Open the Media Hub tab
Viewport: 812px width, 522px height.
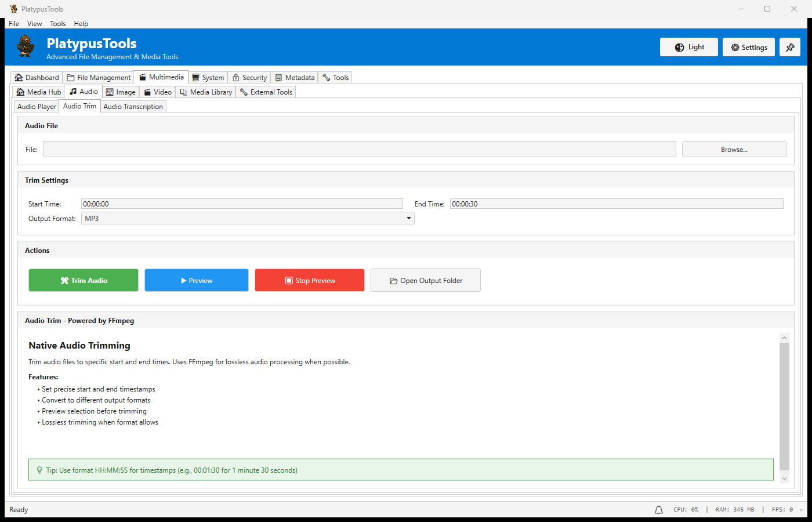38,92
